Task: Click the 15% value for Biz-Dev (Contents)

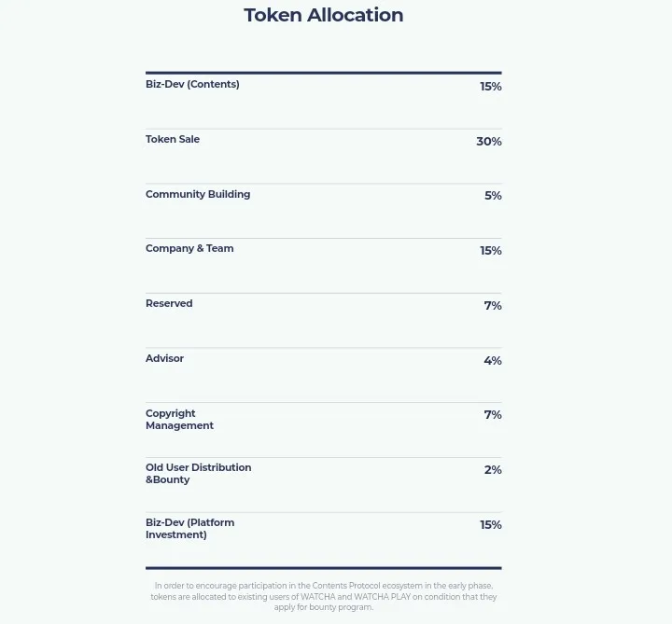Action: coord(491,87)
